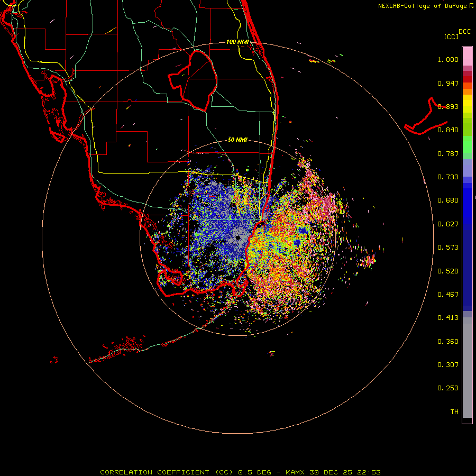Image resolution: width=476 pixels, height=476 pixels.
Task: Click the TH threshold label
Action: pos(454,412)
